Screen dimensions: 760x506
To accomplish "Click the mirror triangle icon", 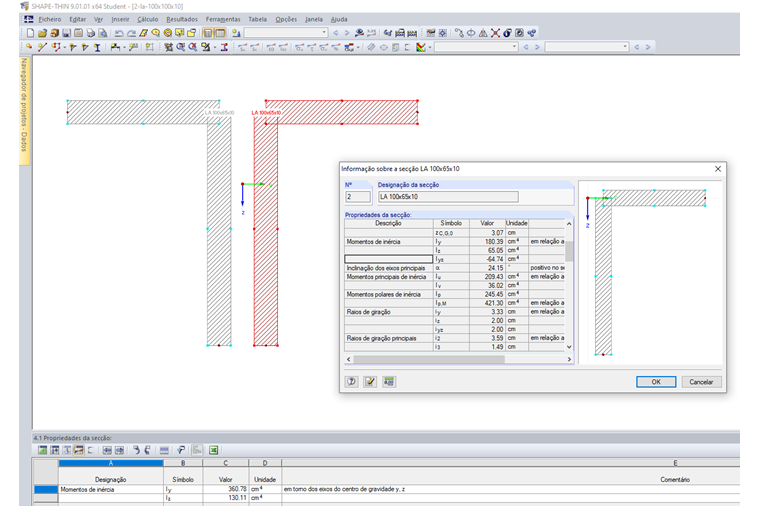I will (483, 33).
